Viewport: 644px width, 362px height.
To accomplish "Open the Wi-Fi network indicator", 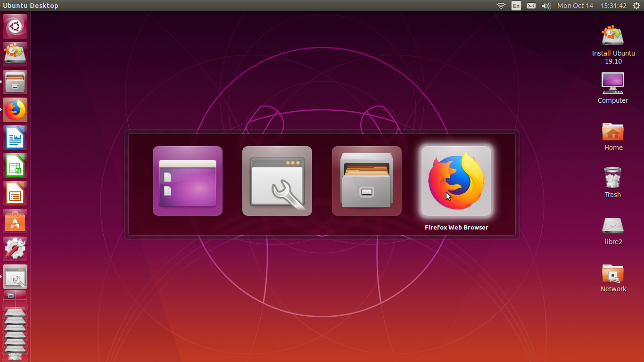I will click(501, 6).
